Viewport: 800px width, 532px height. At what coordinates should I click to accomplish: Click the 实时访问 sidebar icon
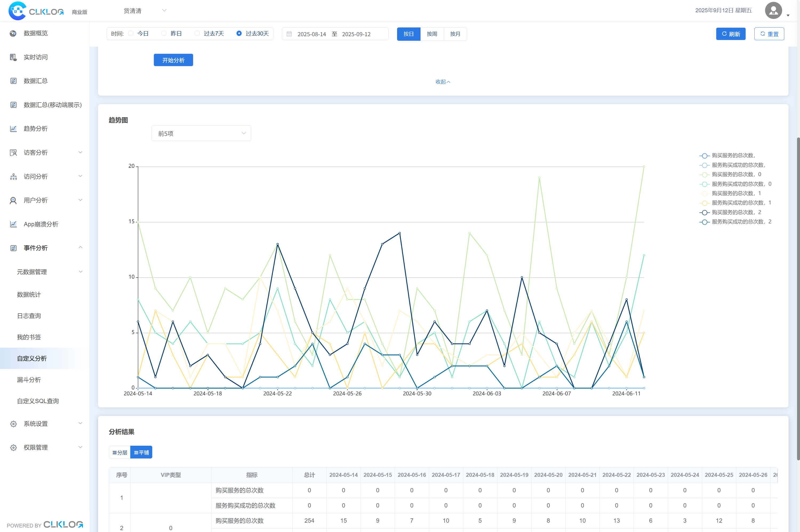pyautogui.click(x=13, y=57)
